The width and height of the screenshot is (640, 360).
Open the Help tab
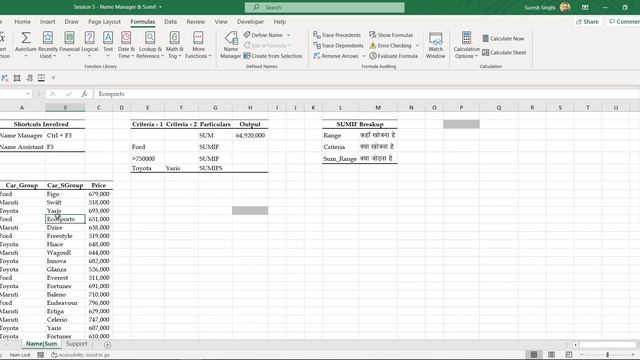tap(280, 22)
